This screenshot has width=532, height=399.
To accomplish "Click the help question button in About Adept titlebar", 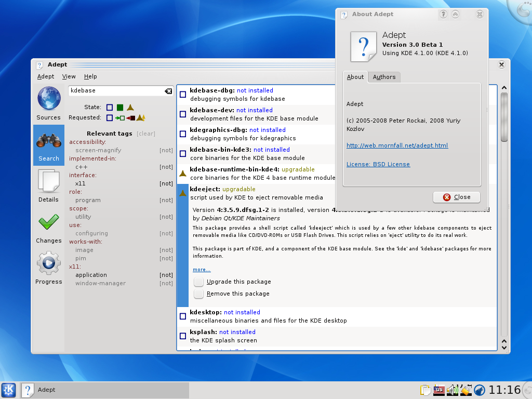I will (444, 14).
